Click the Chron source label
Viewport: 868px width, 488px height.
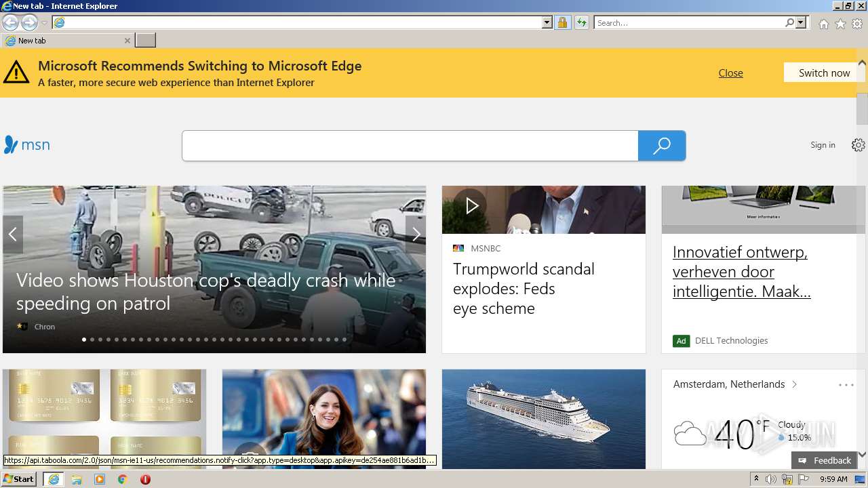[x=45, y=327]
